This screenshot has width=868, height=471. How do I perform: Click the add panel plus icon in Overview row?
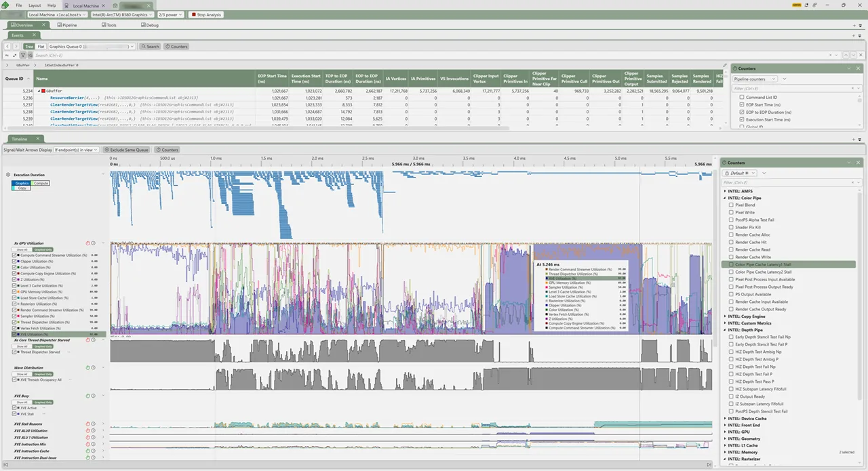click(x=854, y=25)
